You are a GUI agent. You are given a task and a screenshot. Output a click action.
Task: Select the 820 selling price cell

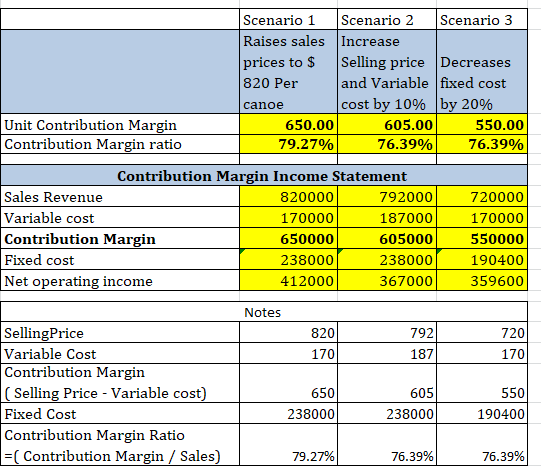pos(288,333)
